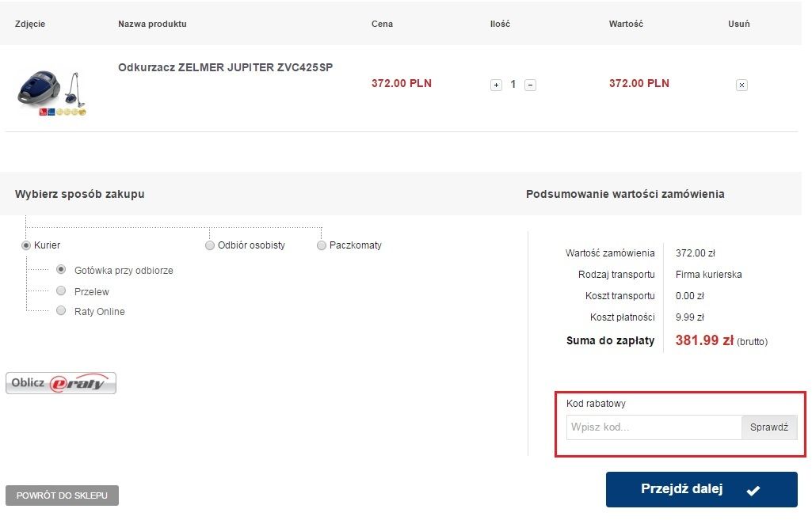The height and width of the screenshot is (524, 812).
Task: Click the (brutto) note beside the total
Action: 752,342
